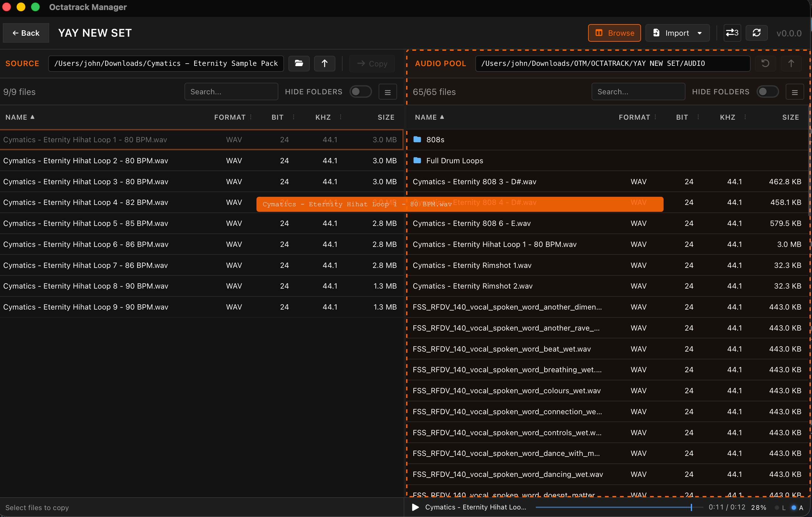Click the Copy button in Source panel

(372, 63)
